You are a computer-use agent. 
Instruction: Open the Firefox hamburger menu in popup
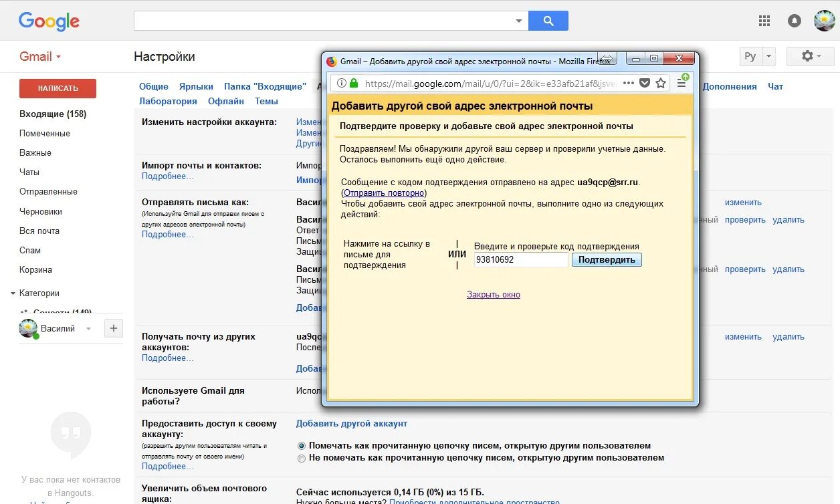tap(681, 84)
